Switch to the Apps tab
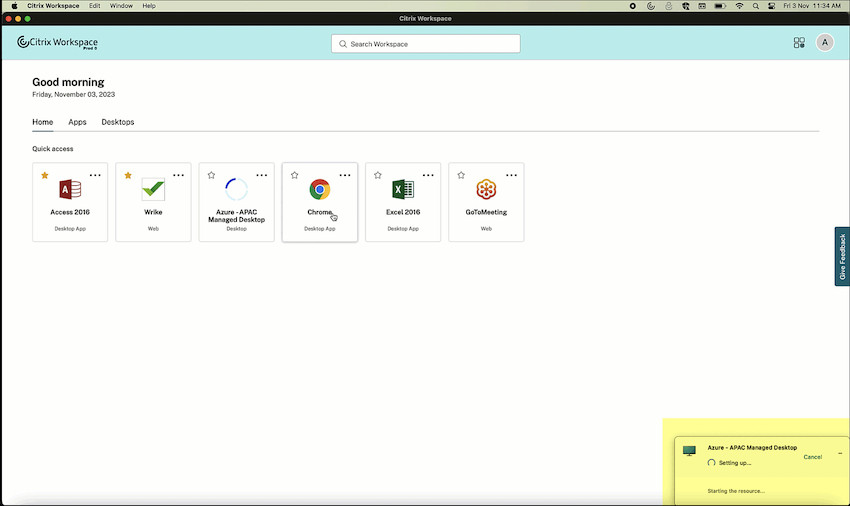This screenshot has height=506, width=850. click(77, 122)
